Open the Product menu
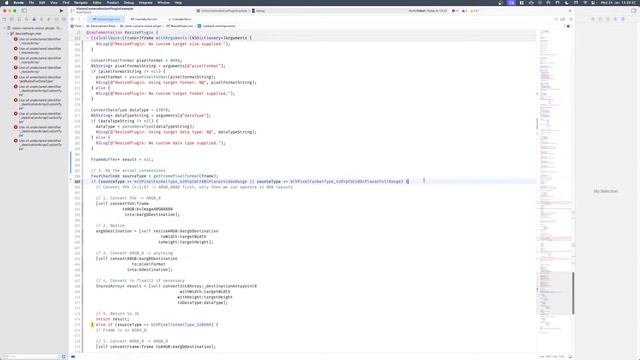Image resolution: width=640 pixels, height=360 pixels. (112, 2)
